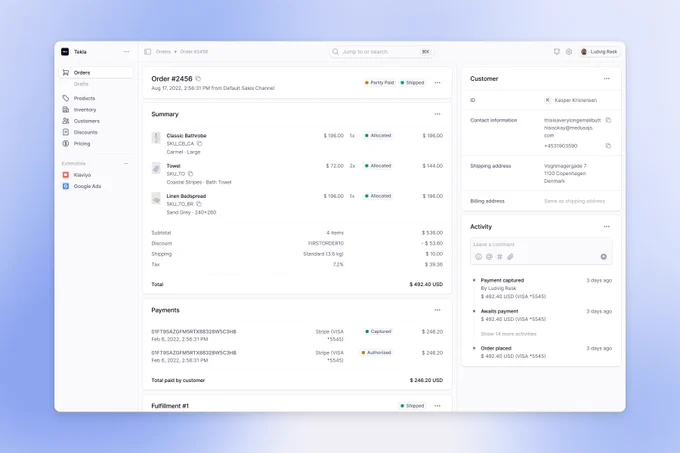The width and height of the screenshot is (680, 453).
Task: Click the Captured payment status
Action: click(x=379, y=331)
